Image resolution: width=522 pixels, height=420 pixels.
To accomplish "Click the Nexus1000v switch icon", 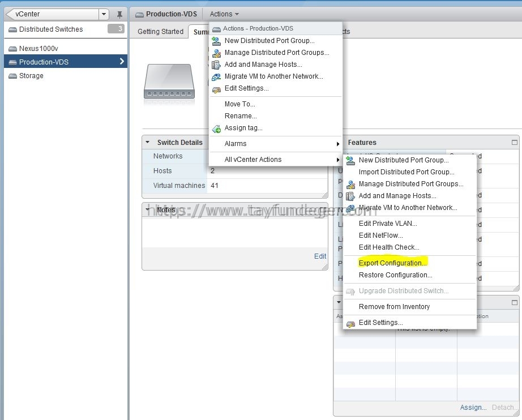I will tap(12, 49).
